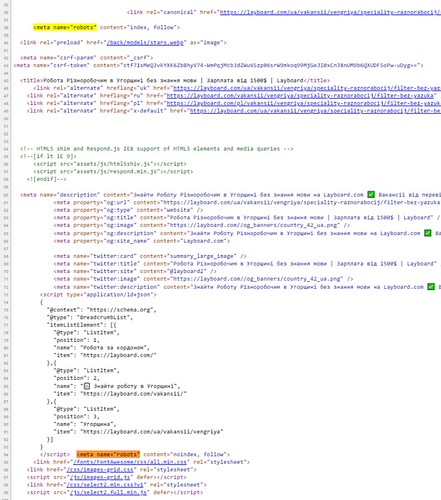This screenshot has width=441, height=500.
Task: Click the "position": 3 line
Action: pyautogui.click(x=77, y=417)
